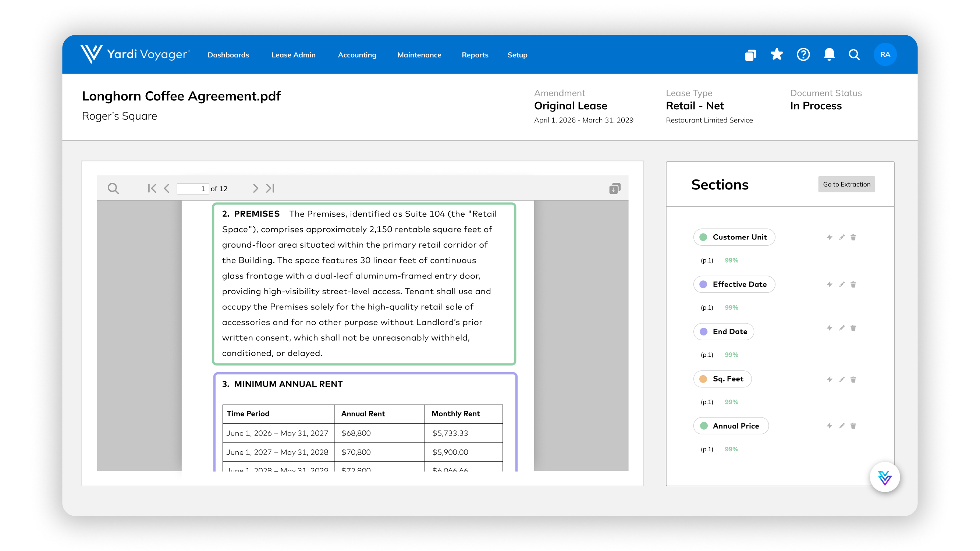Click the notifications bell icon
This screenshot has height=551, width=980.
tap(829, 55)
